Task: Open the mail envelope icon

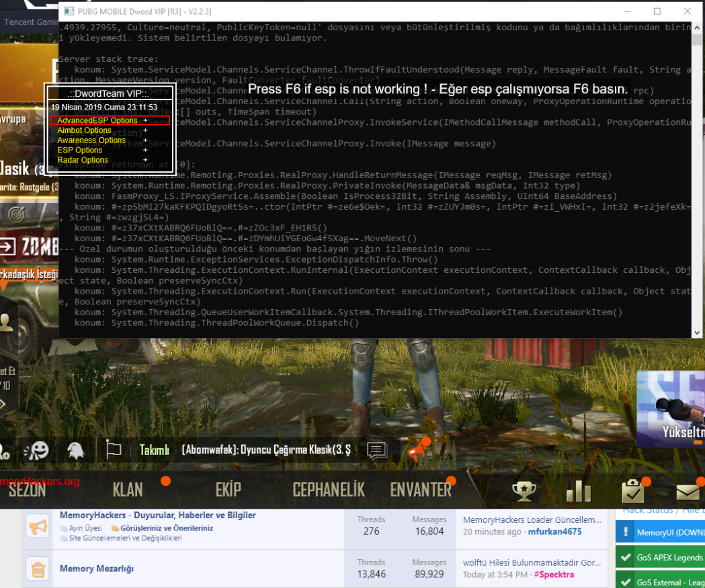Action: click(x=688, y=493)
